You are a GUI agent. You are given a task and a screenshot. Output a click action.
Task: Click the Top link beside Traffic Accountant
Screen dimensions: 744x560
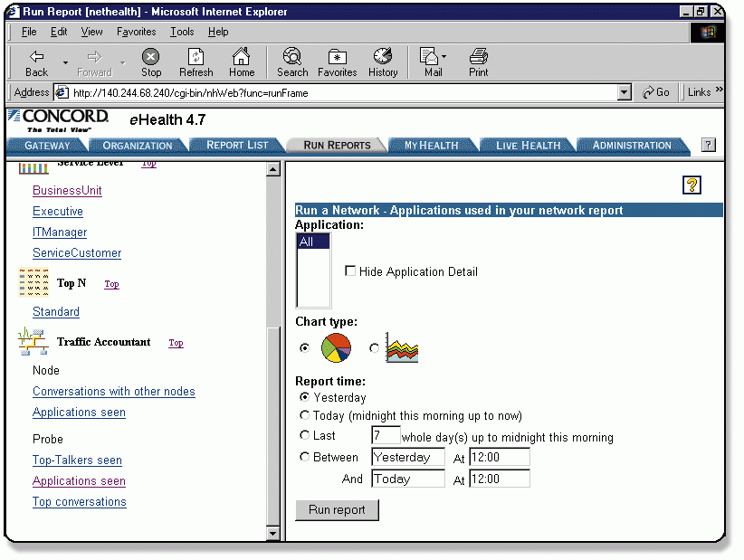click(x=176, y=343)
